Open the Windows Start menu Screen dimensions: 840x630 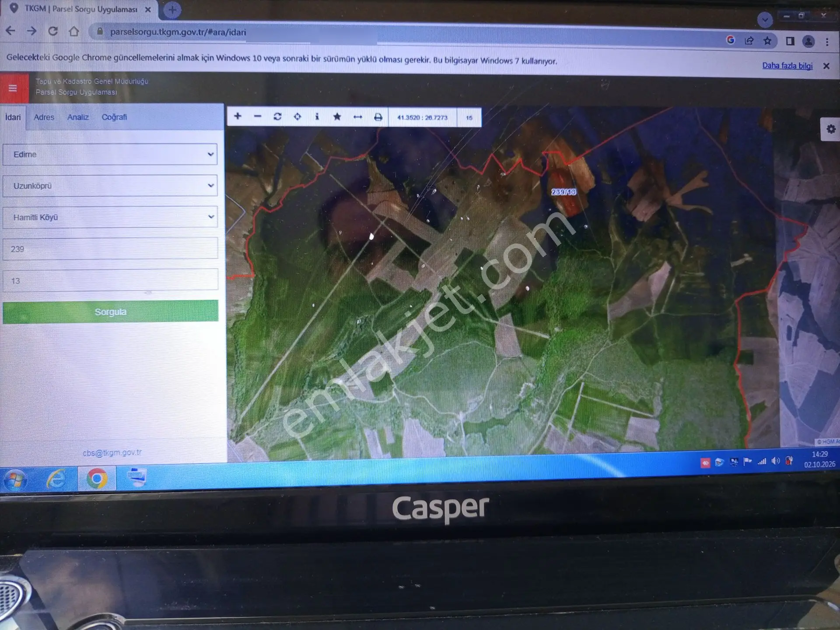point(16,479)
